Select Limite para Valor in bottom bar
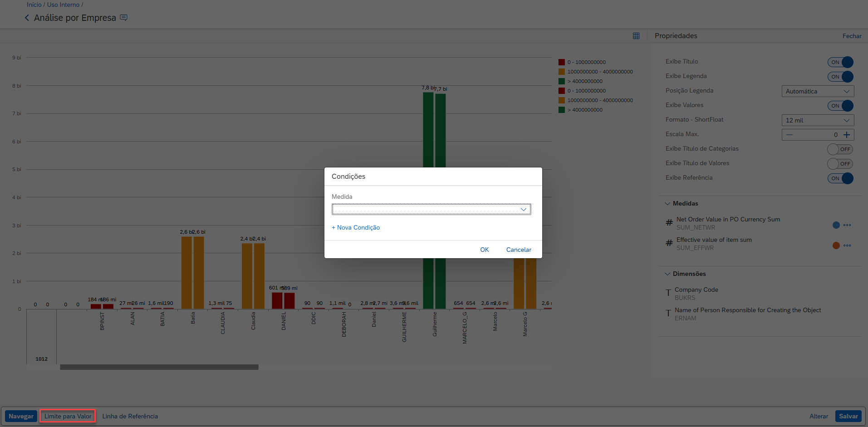The height and width of the screenshot is (427, 868). (68, 416)
